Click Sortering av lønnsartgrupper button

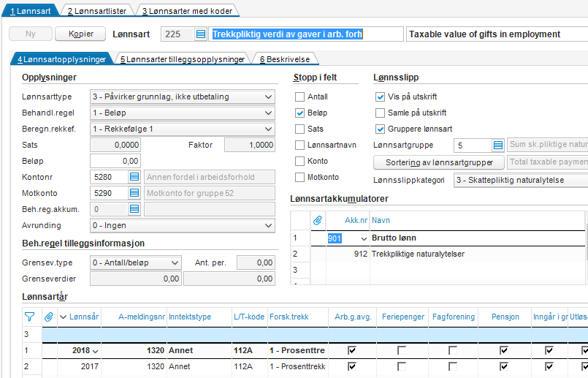pos(439,162)
